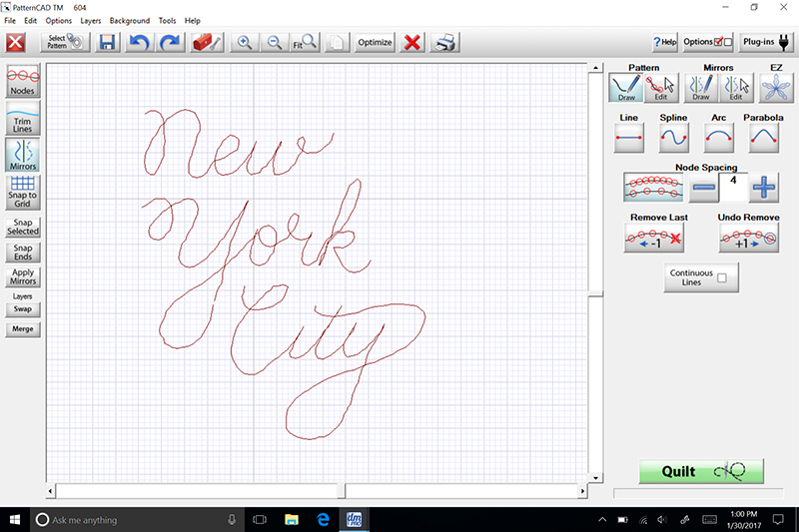Click the Optimize button
799x532 pixels.
pyautogui.click(x=376, y=43)
